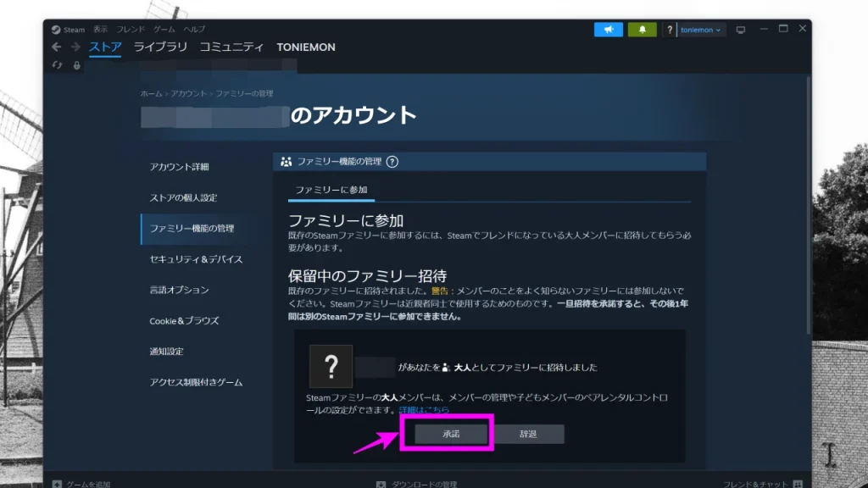Open the ゲーム menu
Screen dimensions: 868x488
(x=164, y=30)
